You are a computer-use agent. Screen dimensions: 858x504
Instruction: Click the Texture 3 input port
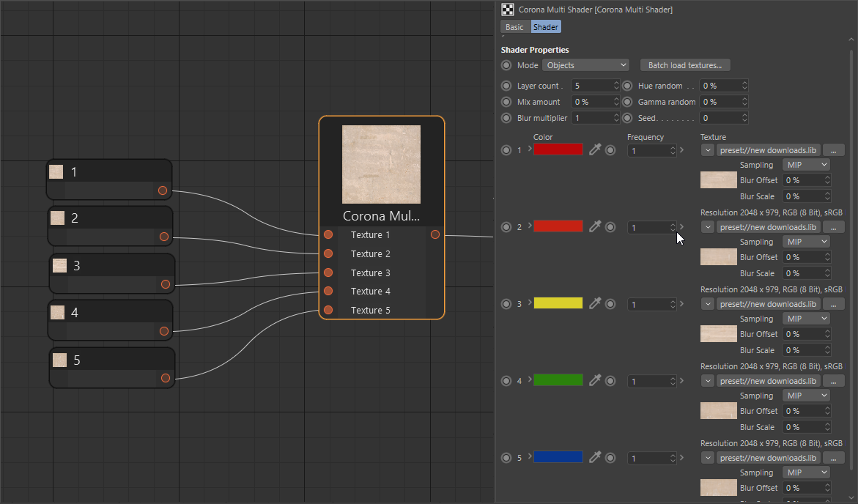click(x=328, y=273)
